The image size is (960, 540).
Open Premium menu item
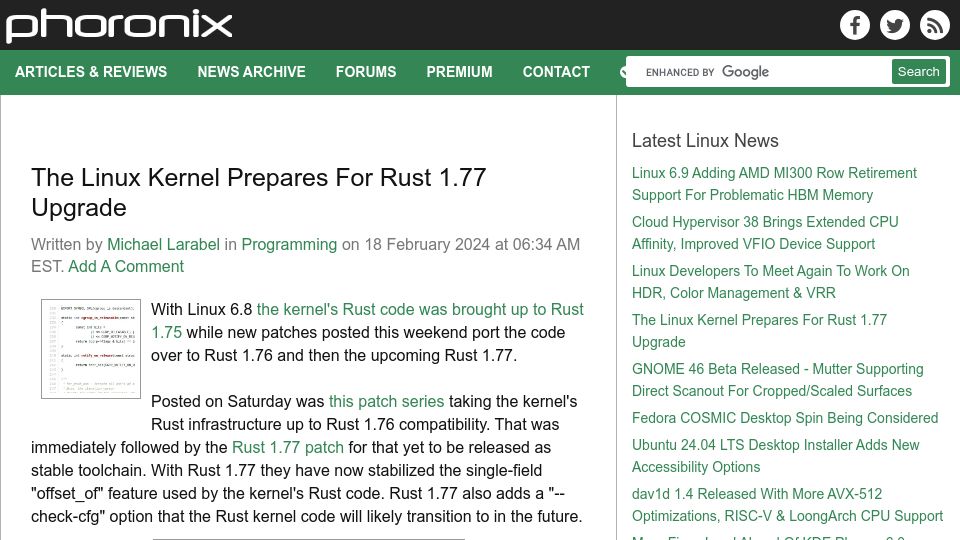click(459, 72)
